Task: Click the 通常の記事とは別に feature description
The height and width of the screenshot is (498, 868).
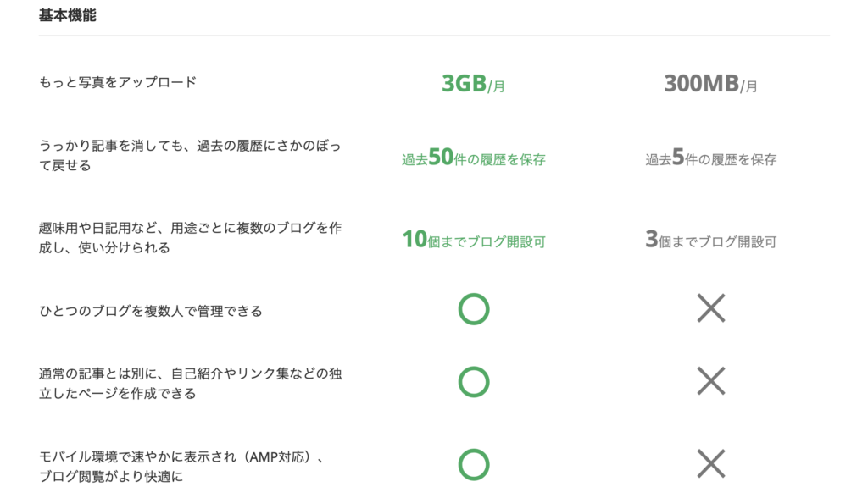Action: (190, 383)
